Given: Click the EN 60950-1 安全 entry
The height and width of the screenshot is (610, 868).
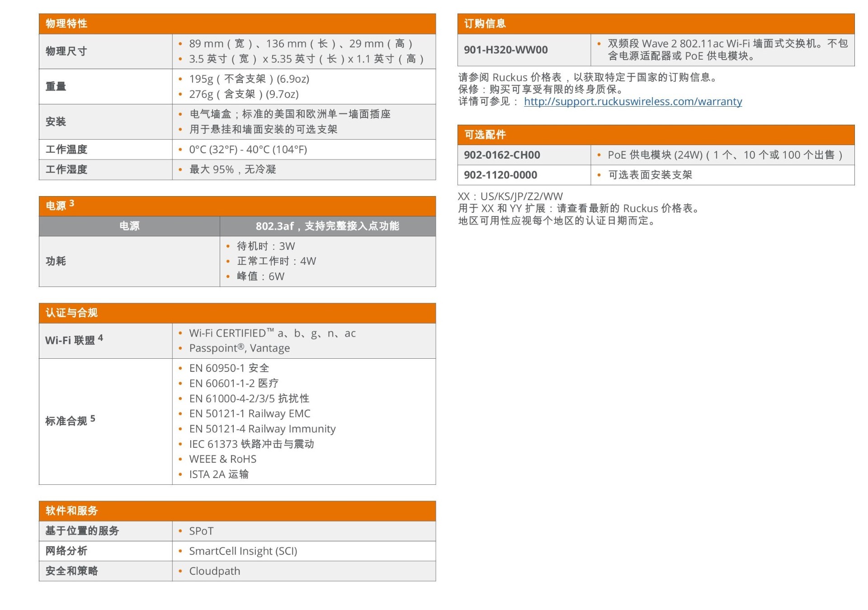Looking at the screenshot, I should tap(229, 368).
